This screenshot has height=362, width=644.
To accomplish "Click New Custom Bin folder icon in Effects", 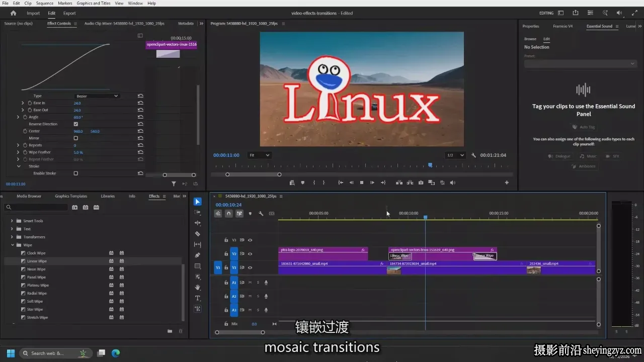I will coord(170,331).
